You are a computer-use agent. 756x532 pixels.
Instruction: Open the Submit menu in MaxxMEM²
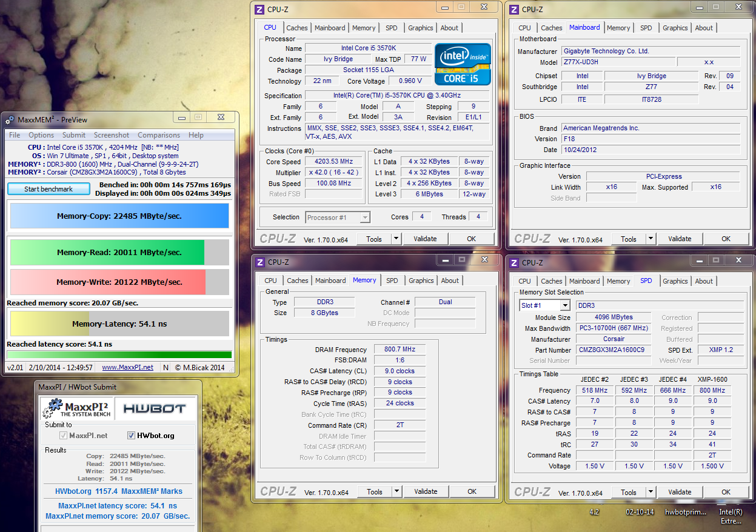tap(74, 135)
